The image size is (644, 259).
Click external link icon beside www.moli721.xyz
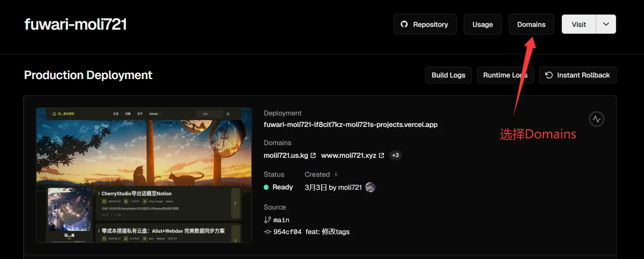(x=381, y=155)
